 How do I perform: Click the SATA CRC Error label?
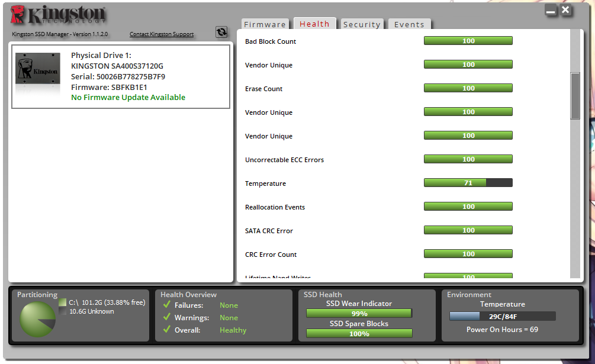pyautogui.click(x=269, y=231)
